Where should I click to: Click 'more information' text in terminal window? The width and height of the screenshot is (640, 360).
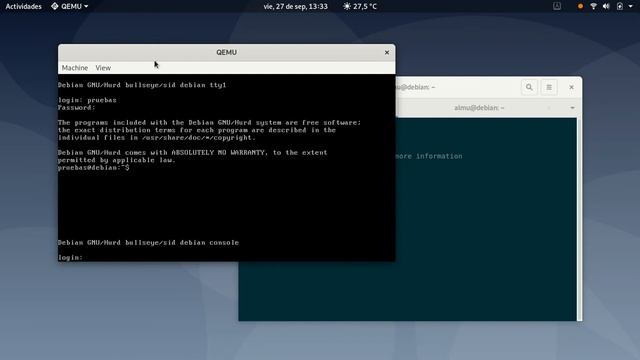click(429, 156)
